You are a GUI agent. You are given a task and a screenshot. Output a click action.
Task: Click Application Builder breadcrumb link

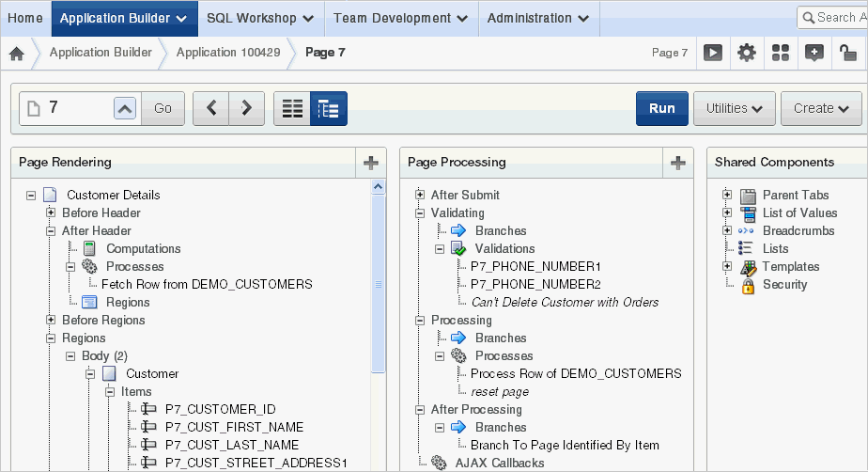pyautogui.click(x=101, y=52)
